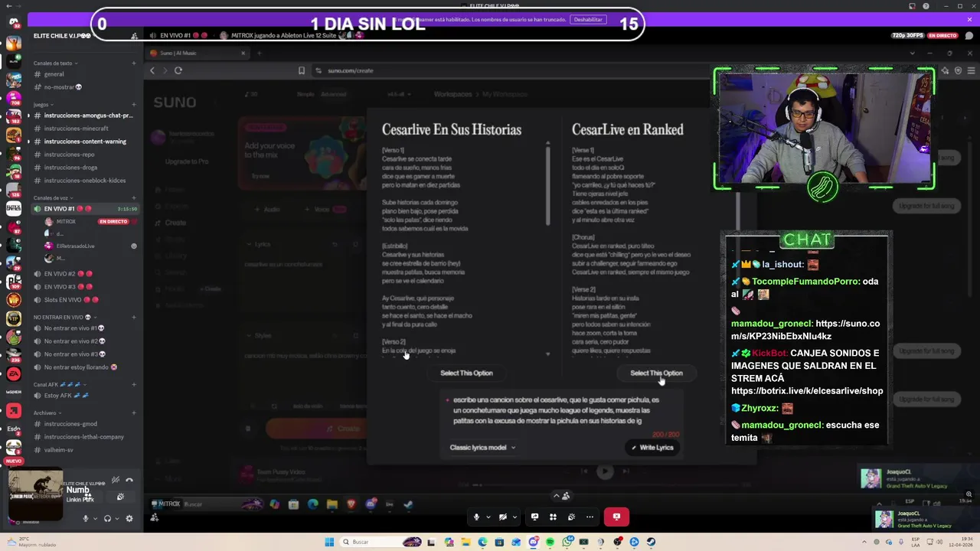Add channel to Archivero category
The width and height of the screenshot is (980, 551).
pyautogui.click(x=134, y=412)
